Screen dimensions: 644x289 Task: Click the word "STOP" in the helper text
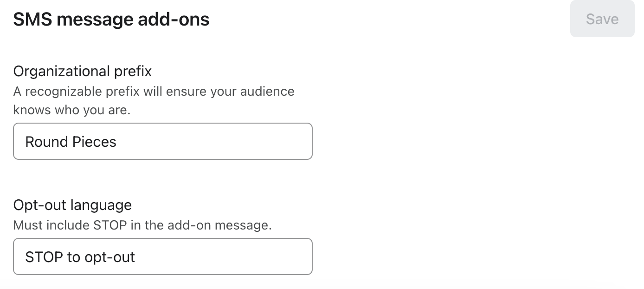click(x=110, y=225)
